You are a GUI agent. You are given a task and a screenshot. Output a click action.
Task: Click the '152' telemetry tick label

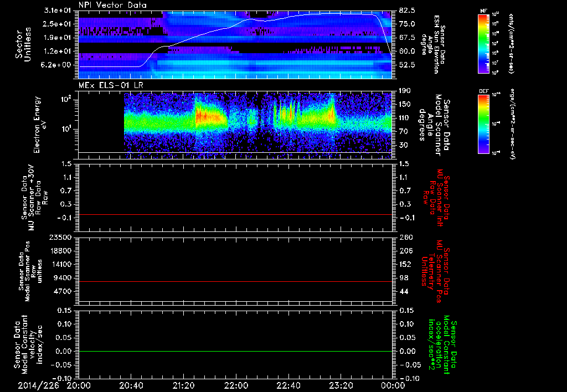(406, 264)
